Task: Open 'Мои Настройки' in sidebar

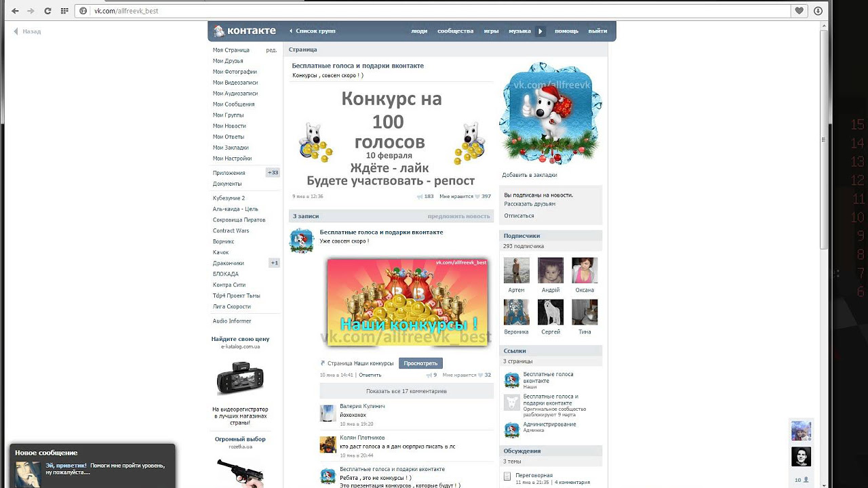Action: coord(232,159)
